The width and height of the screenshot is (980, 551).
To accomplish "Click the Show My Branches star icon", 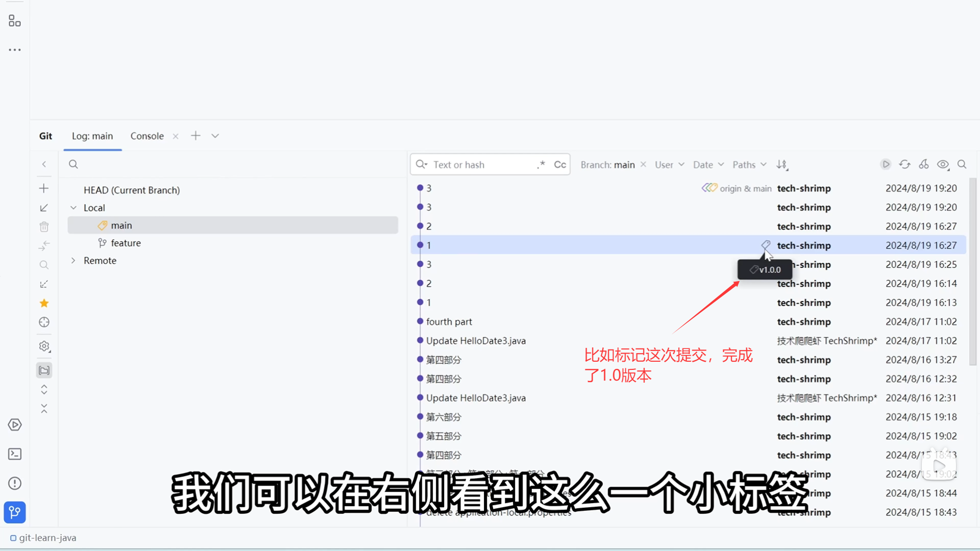I will coord(44,303).
